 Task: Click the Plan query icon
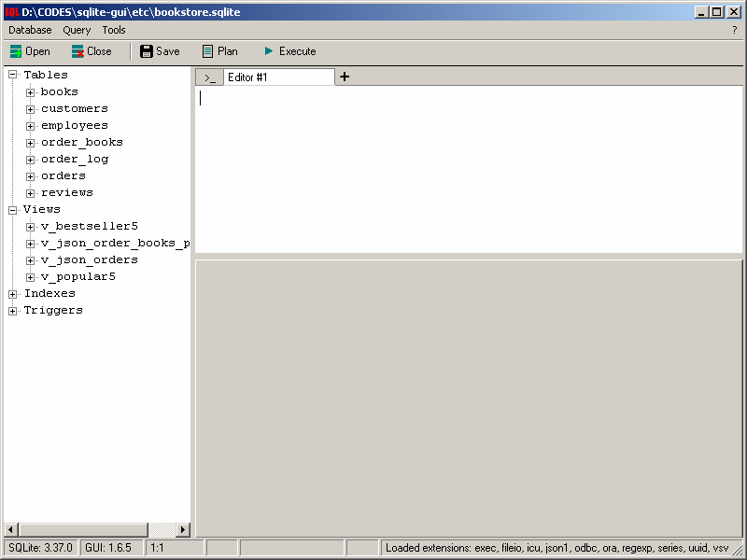tap(207, 51)
